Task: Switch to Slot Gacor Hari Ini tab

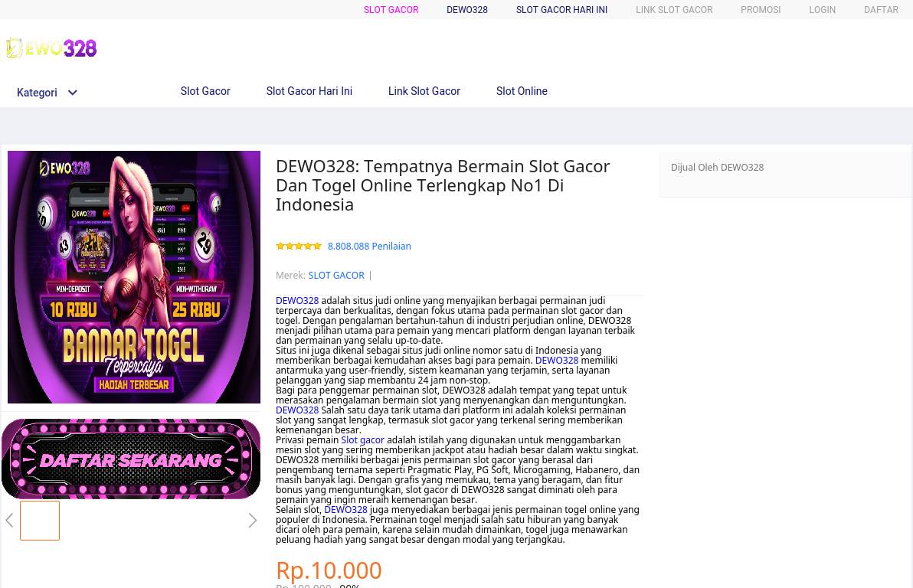Action: point(309,91)
